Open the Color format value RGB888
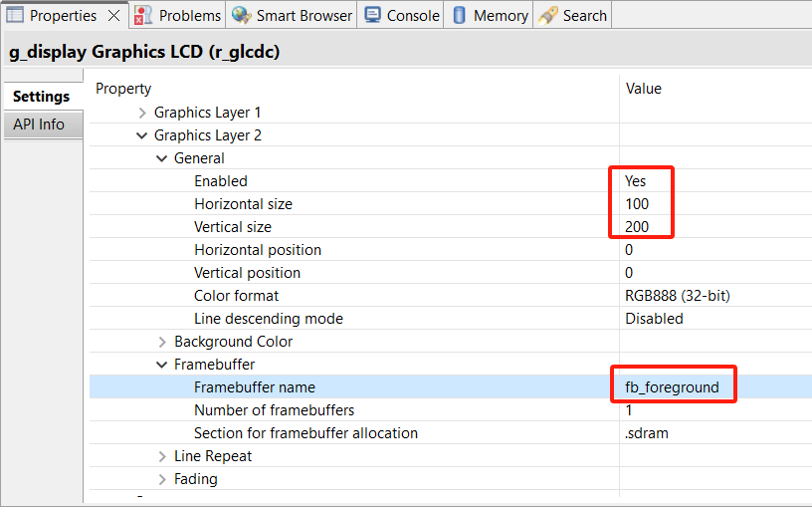 (x=678, y=296)
